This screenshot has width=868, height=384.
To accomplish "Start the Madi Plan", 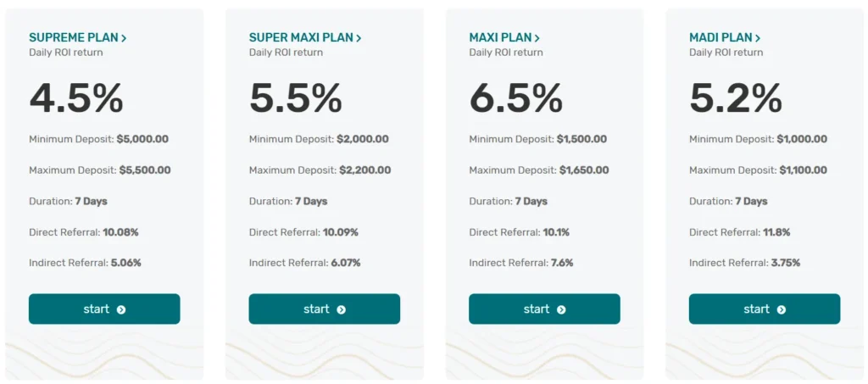I will tap(764, 309).
